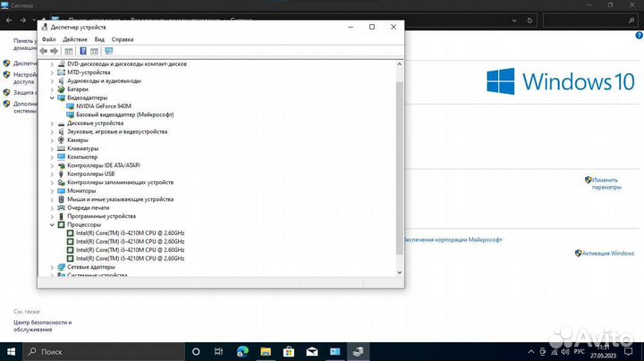The width and height of the screenshot is (644, 361).
Task: Expand the MTD-устройства node
Action: pos(52,72)
